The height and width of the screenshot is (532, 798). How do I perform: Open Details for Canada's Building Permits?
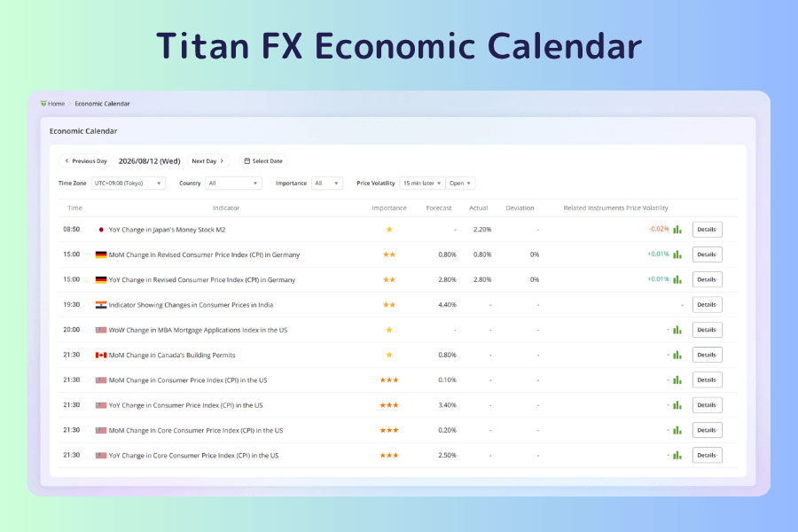(x=707, y=355)
